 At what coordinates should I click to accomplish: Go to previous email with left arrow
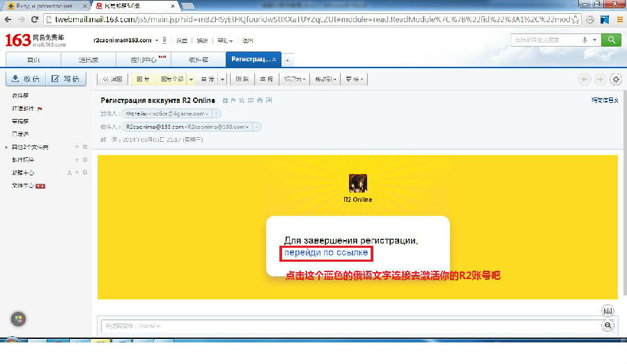pos(585,79)
